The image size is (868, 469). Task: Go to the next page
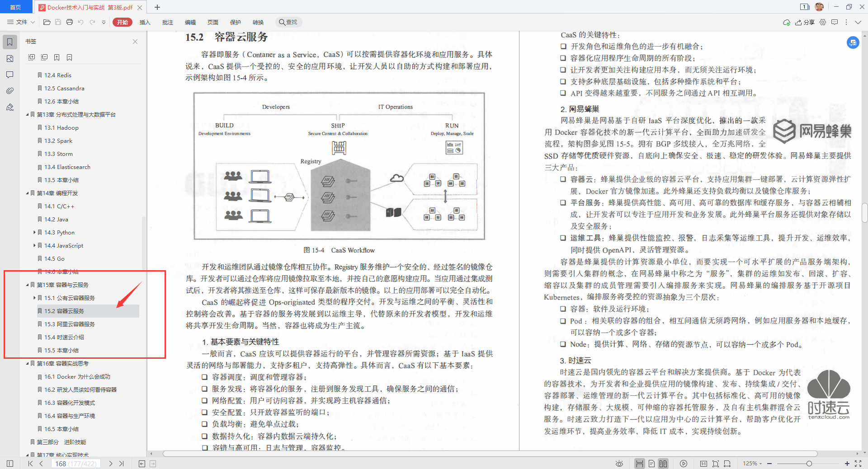click(x=110, y=464)
